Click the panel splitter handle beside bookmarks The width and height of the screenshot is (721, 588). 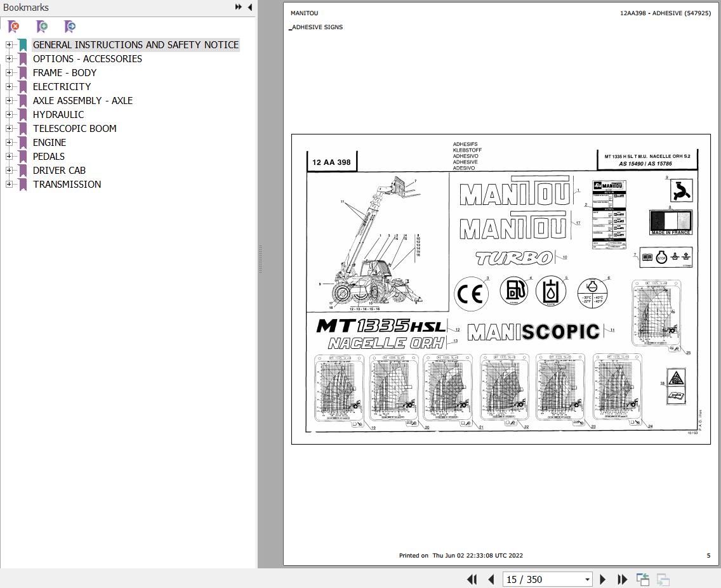point(260,259)
